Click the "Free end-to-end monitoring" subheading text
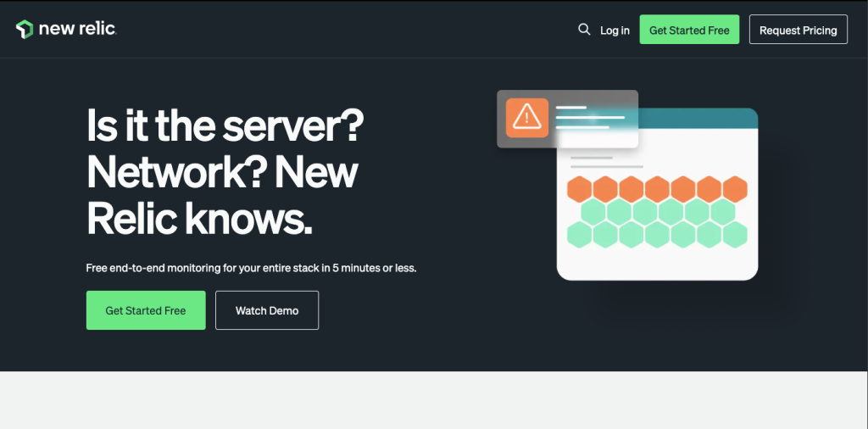 pos(251,268)
